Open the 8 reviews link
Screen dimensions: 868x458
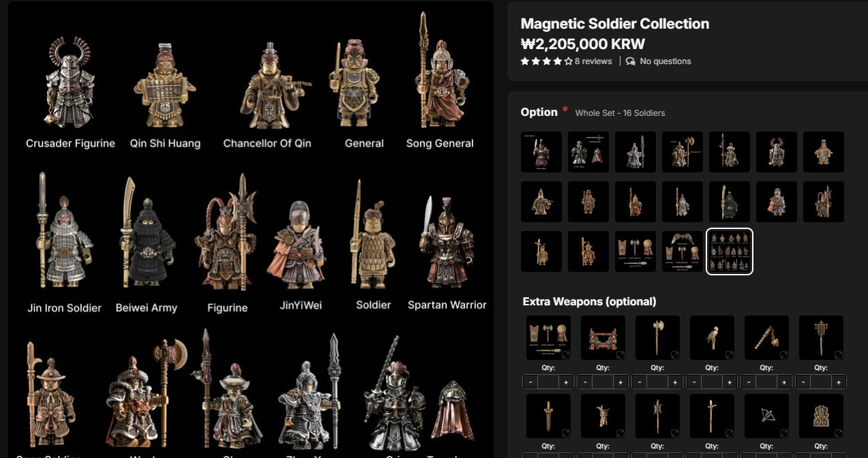(593, 61)
